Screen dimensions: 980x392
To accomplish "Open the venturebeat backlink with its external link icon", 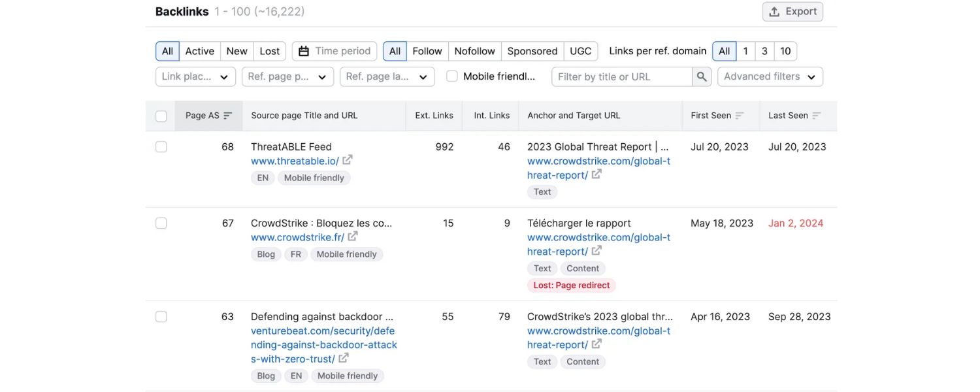I will pos(344,358).
